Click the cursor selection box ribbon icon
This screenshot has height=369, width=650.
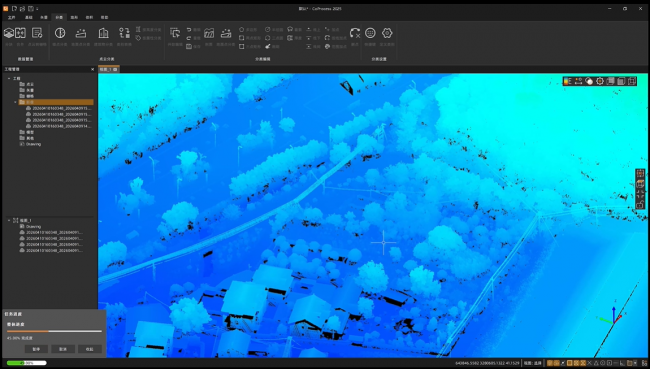pos(175,33)
